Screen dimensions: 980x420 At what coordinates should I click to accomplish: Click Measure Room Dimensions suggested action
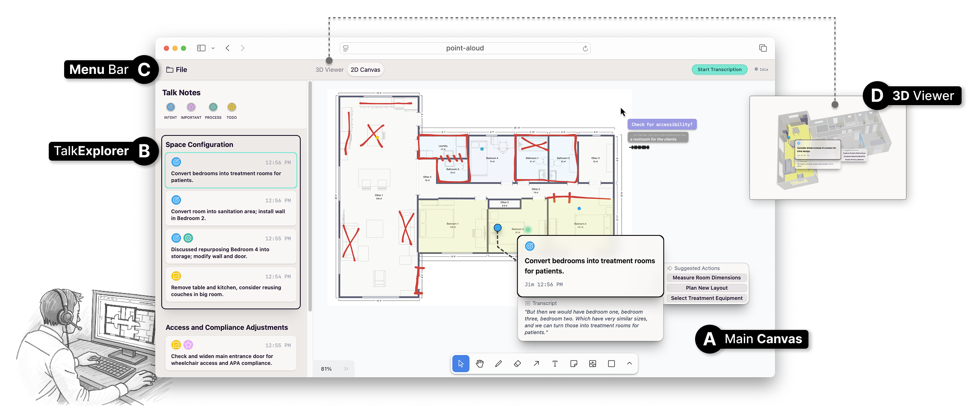pyautogui.click(x=707, y=278)
